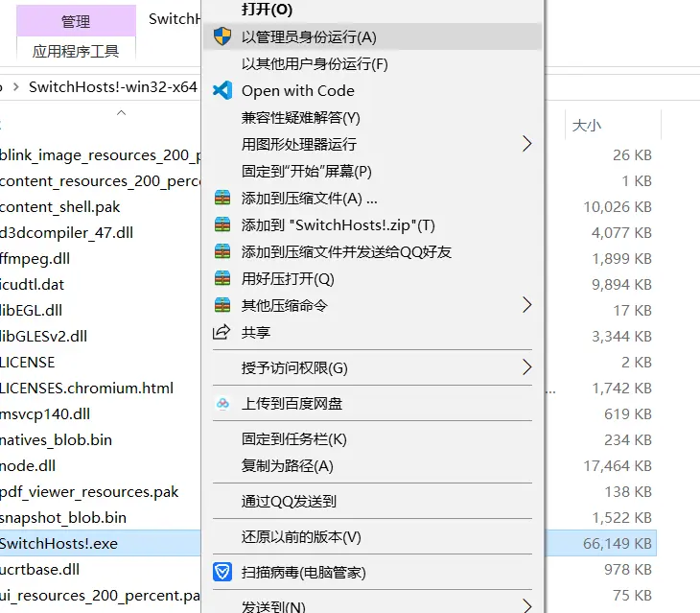Click the 66,149 KB size value
This screenshot has height=613, width=700.
coord(618,543)
